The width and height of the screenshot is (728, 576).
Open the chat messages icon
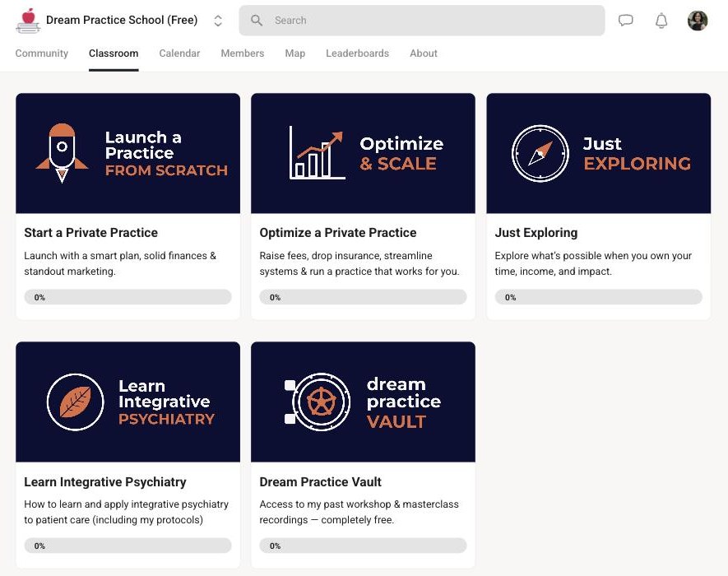point(625,21)
